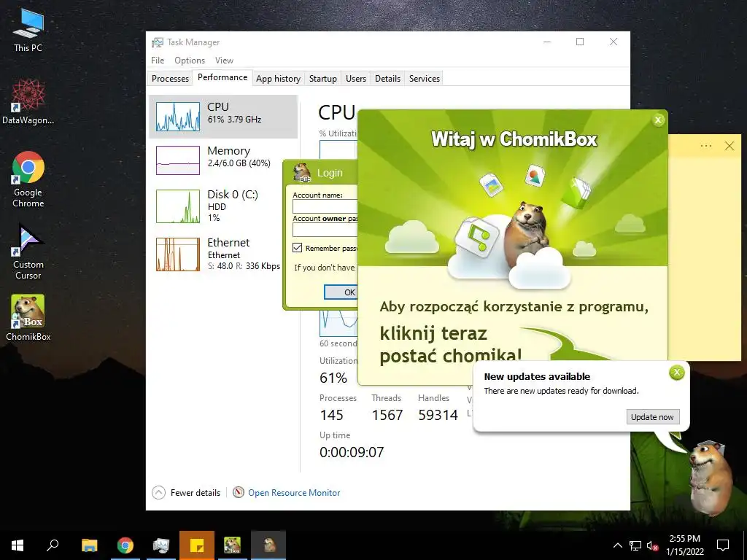
Task: Select the Memory performance item
Action: tap(223, 160)
